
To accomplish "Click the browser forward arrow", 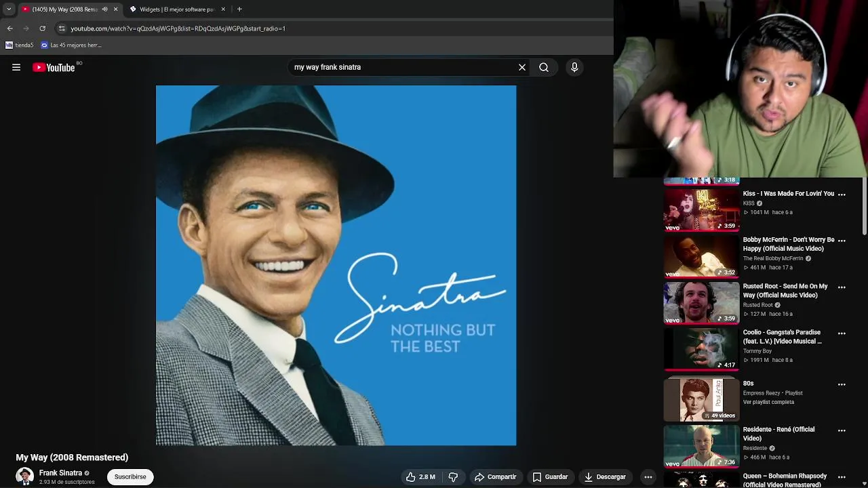I will (x=26, y=28).
